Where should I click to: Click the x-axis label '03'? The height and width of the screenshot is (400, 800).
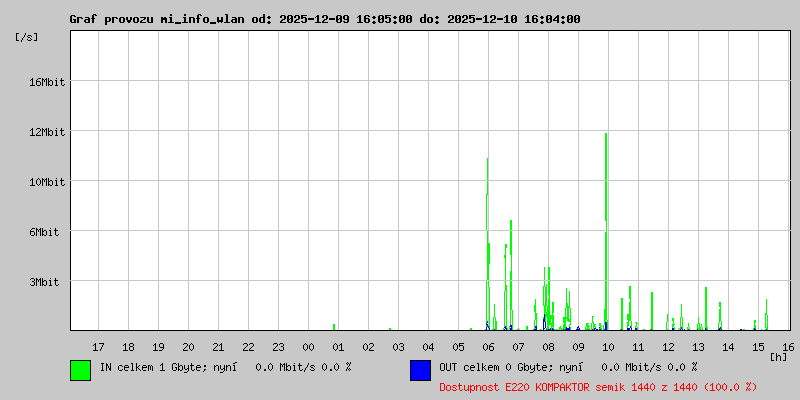pos(398,347)
